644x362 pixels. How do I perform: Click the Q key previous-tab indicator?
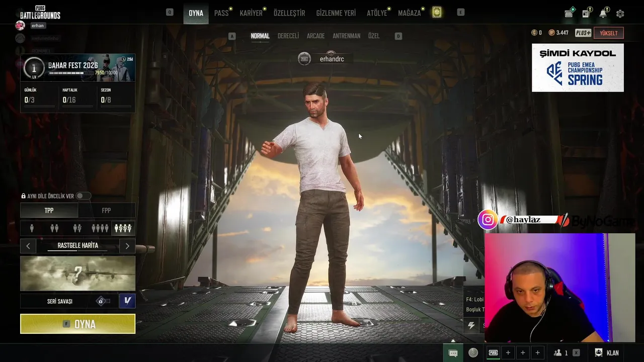coord(170,12)
